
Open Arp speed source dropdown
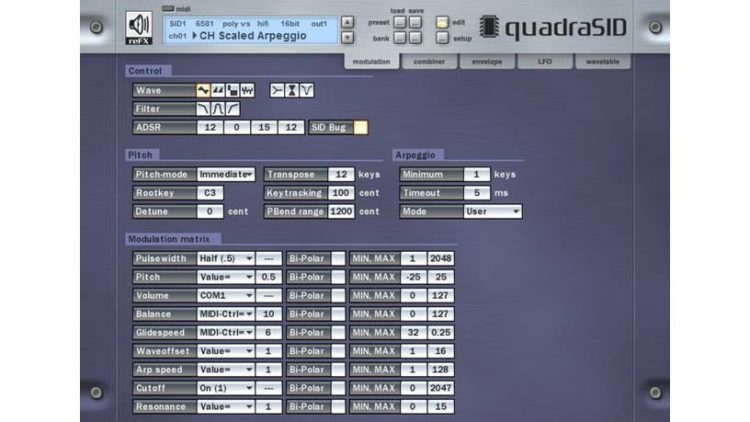226,370
